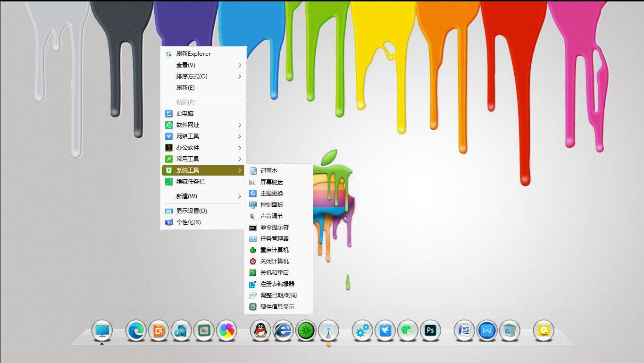Viewport: 644px width, 363px height.
Task: Expand the 网络工具 submenu
Action: 203,136
